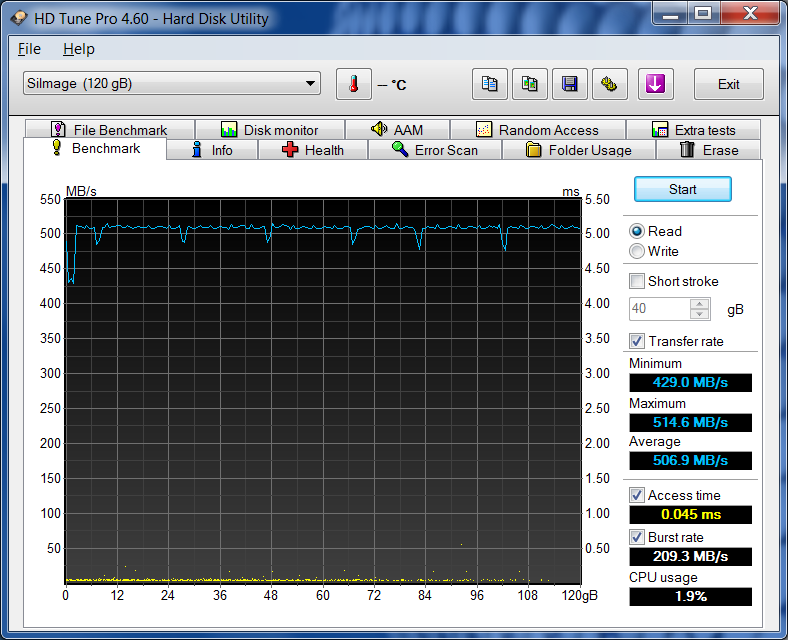Click the Exit button
Image resolution: width=788 pixels, height=640 pixels.
coord(728,84)
